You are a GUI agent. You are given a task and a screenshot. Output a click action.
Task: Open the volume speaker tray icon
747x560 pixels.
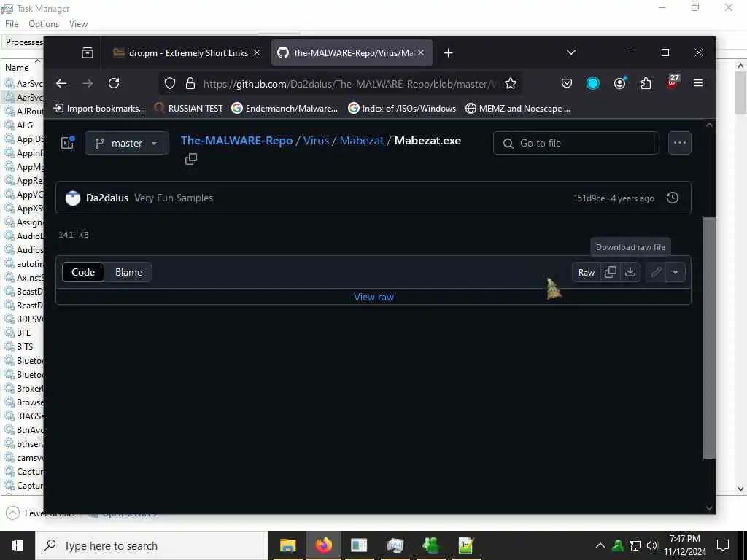(x=651, y=545)
